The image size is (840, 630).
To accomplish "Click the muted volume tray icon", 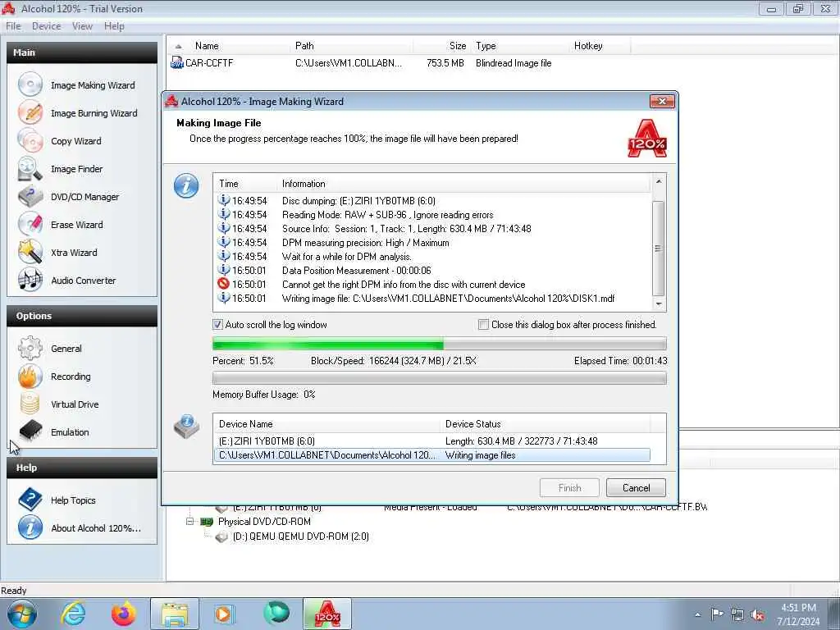I will pos(757,615).
